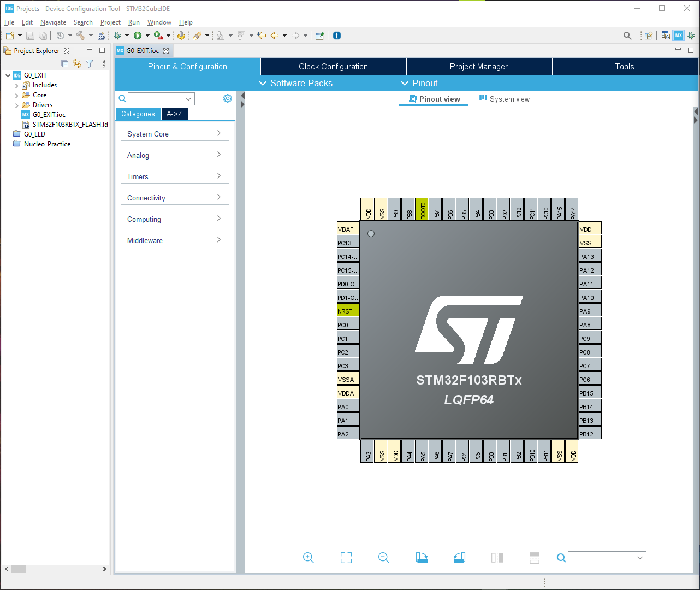Select the A->Z sorting tab
The height and width of the screenshot is (590, 700).
[175, 114]
